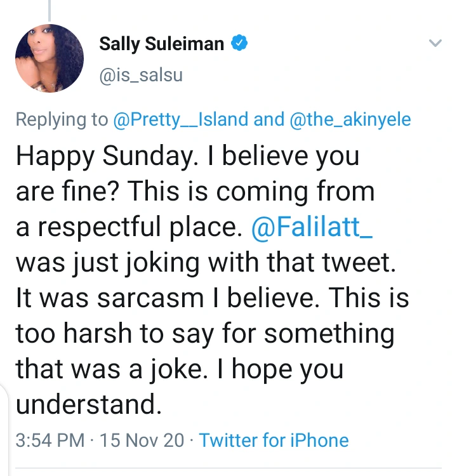Viewport: 457px width, 476px height.
Task: Open the @Falilatt_ mention in tweet
Action: 312,228
